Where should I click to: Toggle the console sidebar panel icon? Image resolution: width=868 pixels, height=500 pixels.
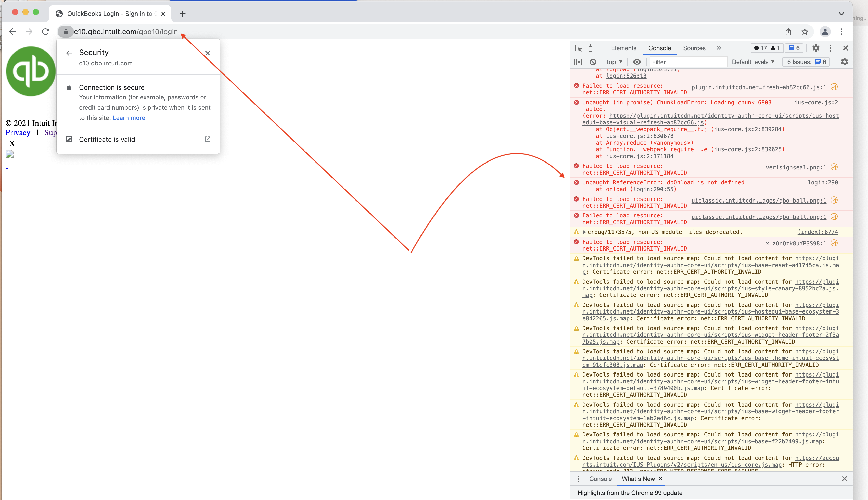tap(578, 62)
